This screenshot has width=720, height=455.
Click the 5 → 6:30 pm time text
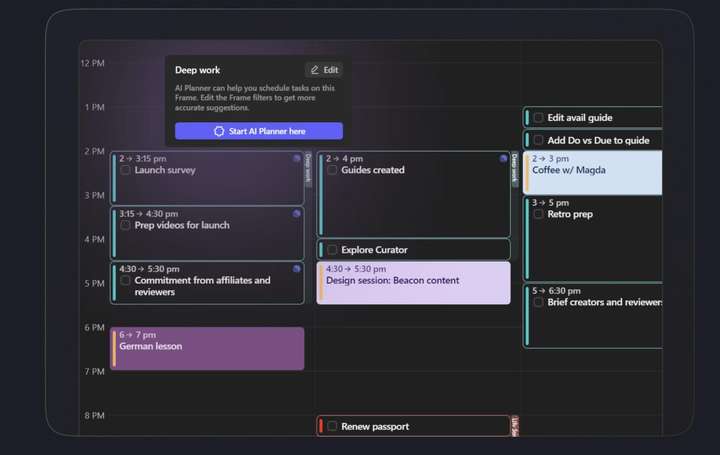tap(556, 291)
